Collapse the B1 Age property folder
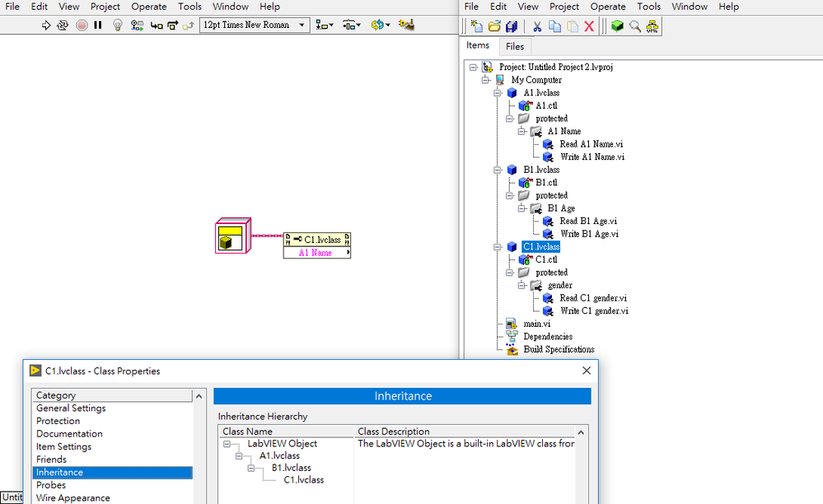Viewport: 823px width, 504px height. click(x=521, y=208)
